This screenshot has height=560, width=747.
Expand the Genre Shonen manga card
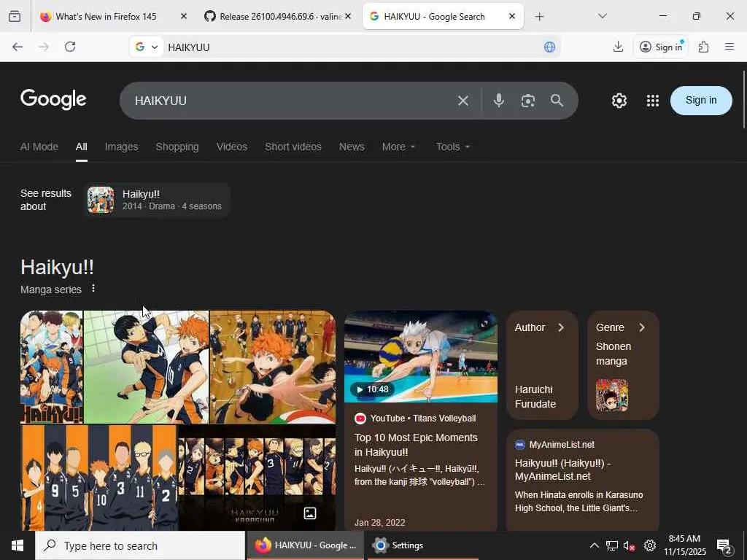tap(623, 365)
